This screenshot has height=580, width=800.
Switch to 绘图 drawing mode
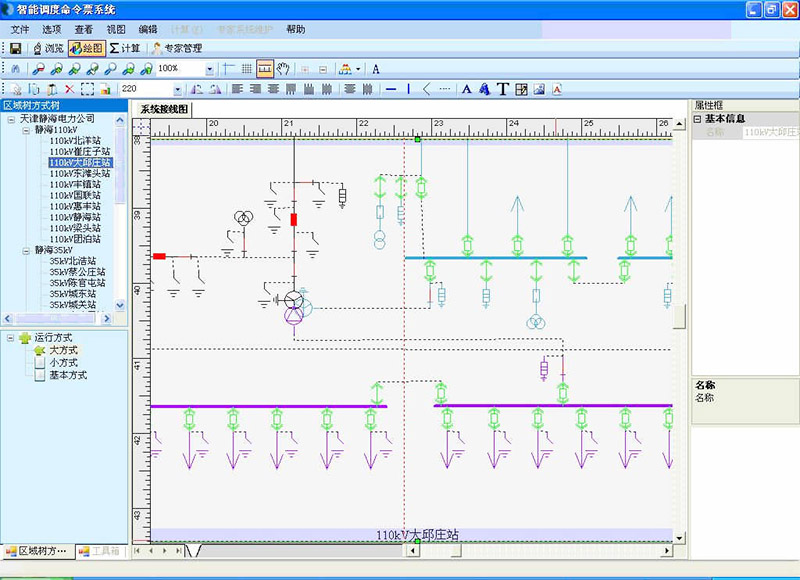coord(87,48)
